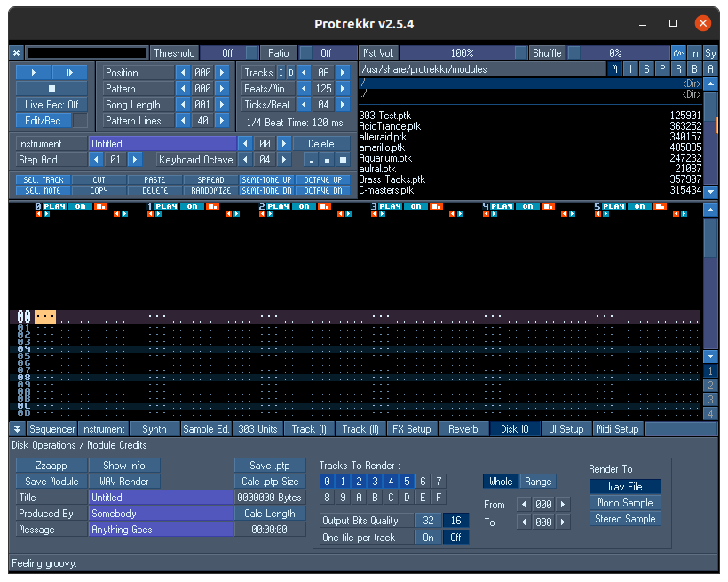Screen dimensions: 728x582
Task: Click Calc .ptp Size button
Action: point(270,481)
